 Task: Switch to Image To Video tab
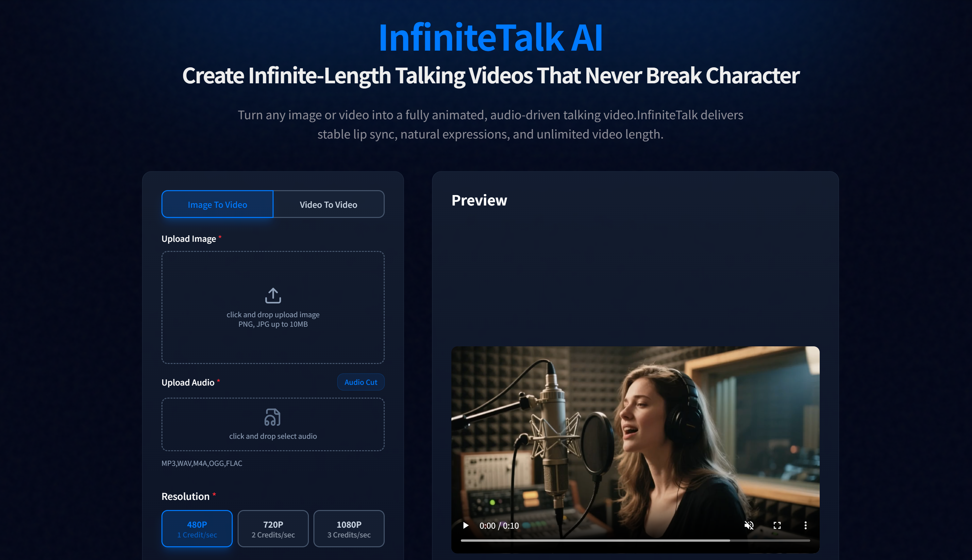pos(217,204)
